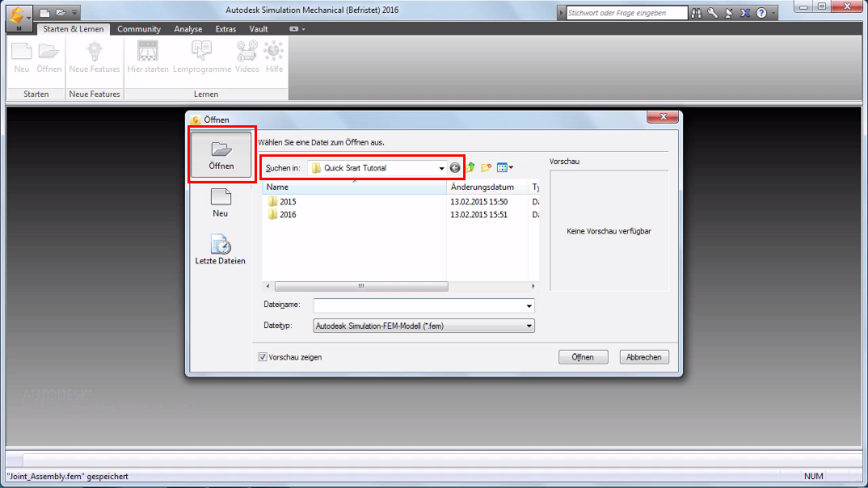Image resolution: width=868 pixels, height=488 pixels.
Task: Switch to the Community tab
Action: [x=139, y=29]
